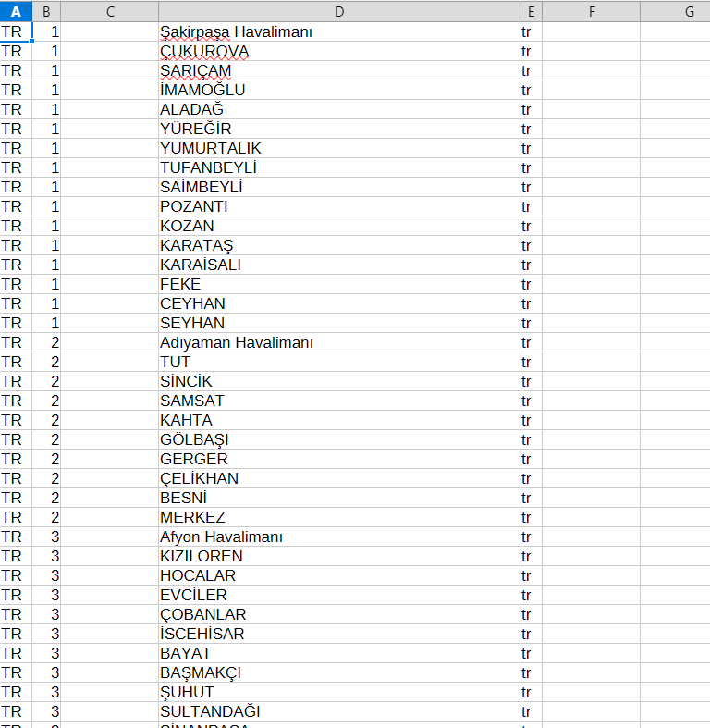The image size is (710, 728).
Task: Click cell containing Şakirpaşa Havalimanı
Action: 339,31
